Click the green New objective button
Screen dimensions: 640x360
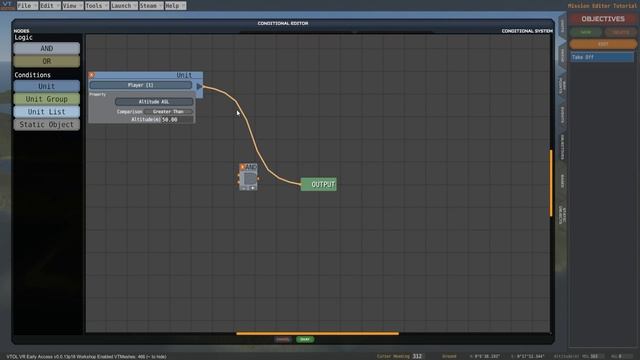586,32
